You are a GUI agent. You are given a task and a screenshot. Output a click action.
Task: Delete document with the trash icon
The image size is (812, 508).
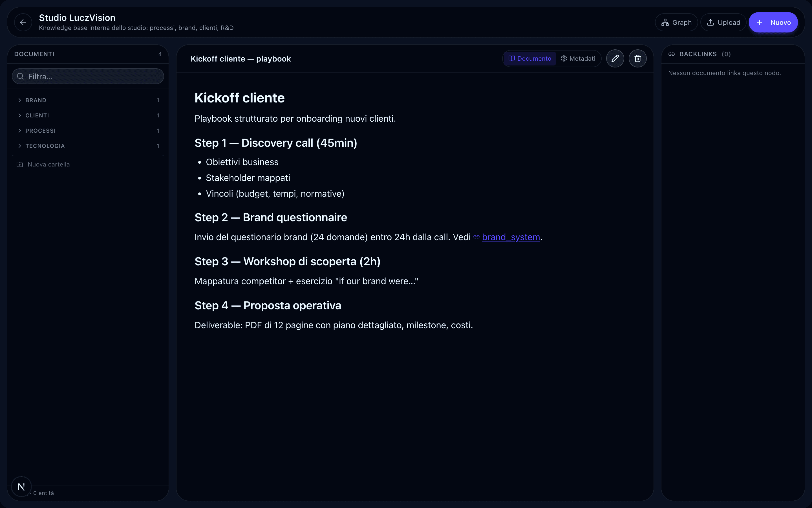point(637,58)
